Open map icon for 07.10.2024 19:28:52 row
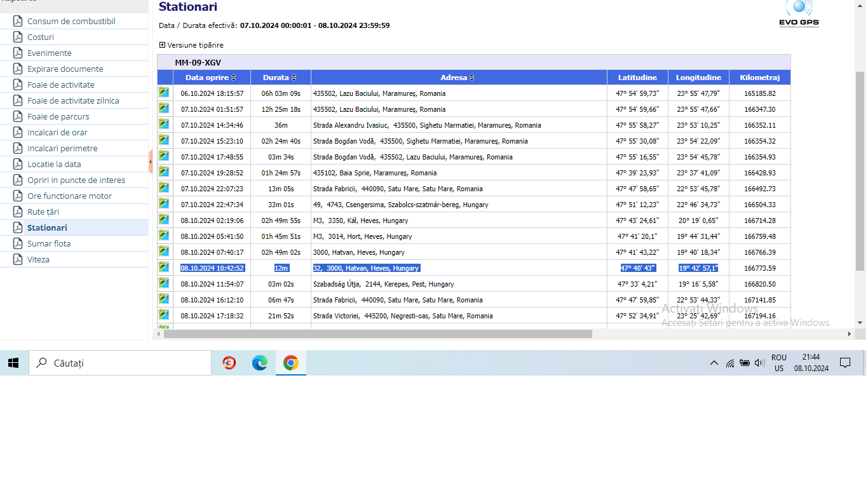The width and height of the screenshot is (868, 488). coord(164,172)
